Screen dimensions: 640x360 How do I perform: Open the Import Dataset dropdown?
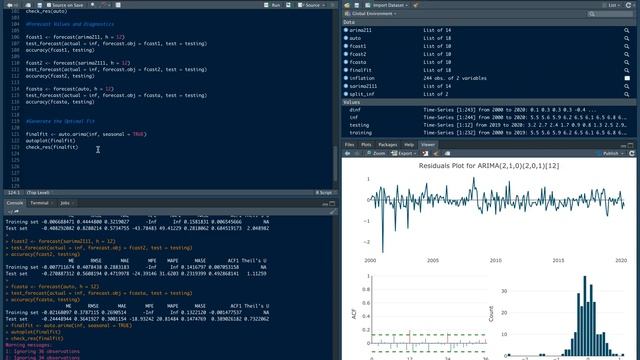tap(387, 5)
